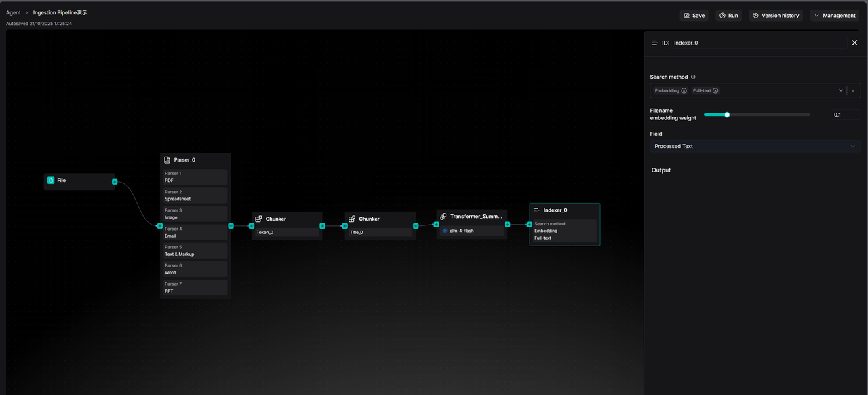This screenshot has width=868, height=395.
Task: Click the Parser_0 document icon
Action: click(x=167, y=160)
